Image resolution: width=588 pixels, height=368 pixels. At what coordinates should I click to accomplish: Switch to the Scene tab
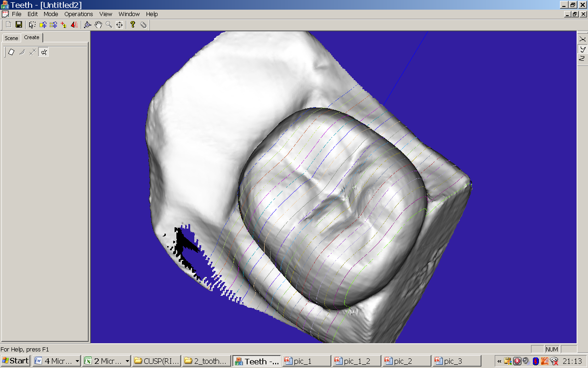pos(11,38)
